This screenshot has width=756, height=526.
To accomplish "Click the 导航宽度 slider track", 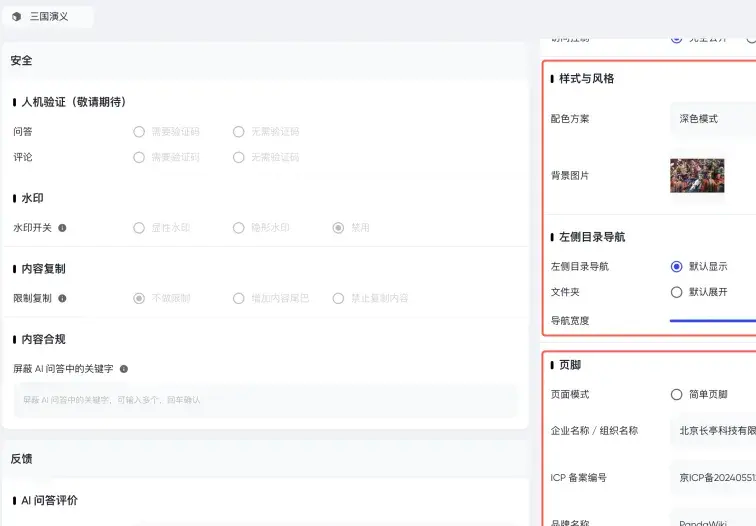I will click(x=713, y=321).
